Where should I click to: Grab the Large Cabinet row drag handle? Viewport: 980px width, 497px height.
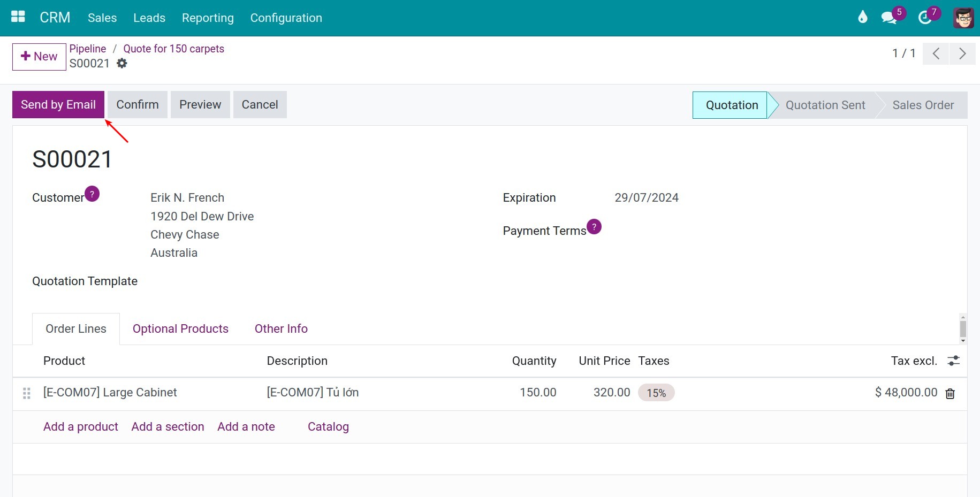27,394
